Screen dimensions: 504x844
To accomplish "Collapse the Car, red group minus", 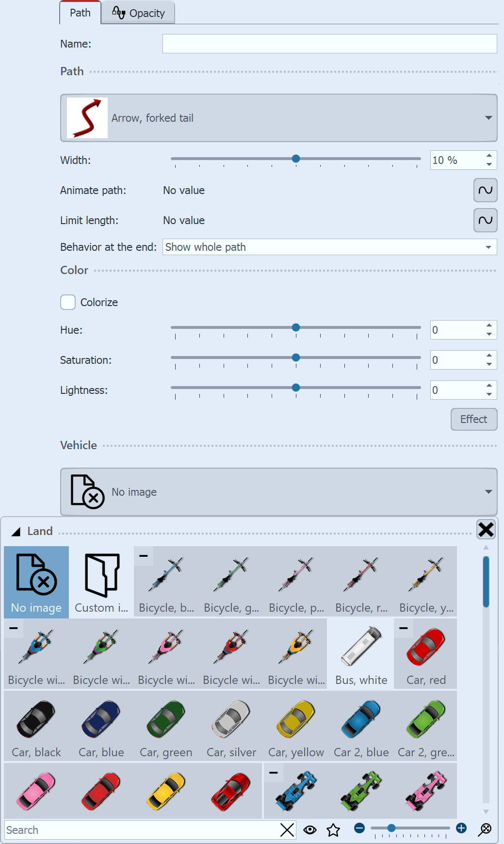I will coord(404,628).
